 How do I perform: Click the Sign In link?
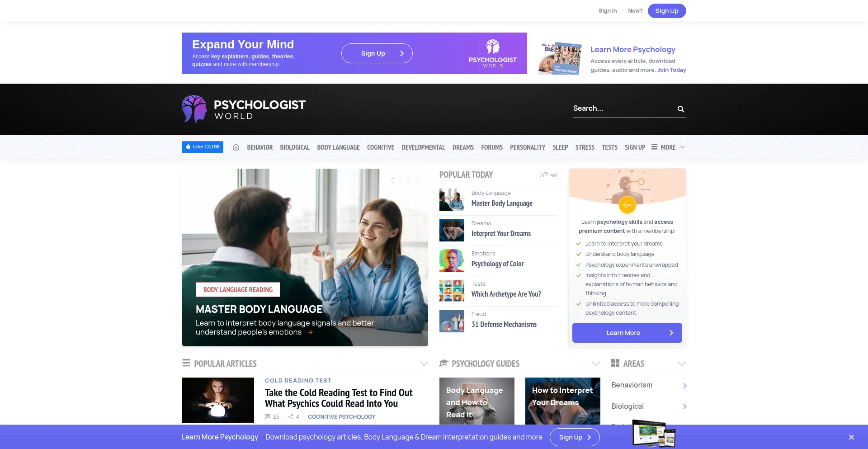pyautogui.click(x=607, y=11)
